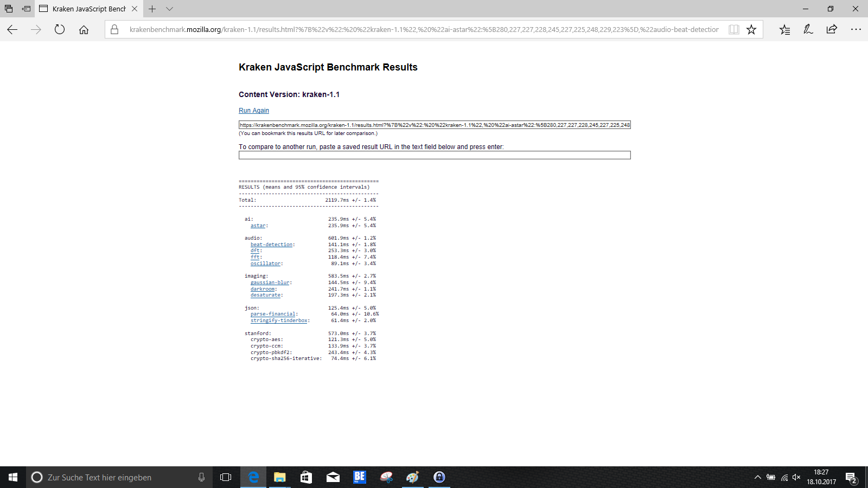Open the astar test link
Image resolution: width=868 pixels, height=488 pixels.
pyautogui.click(x=258, y=226)
